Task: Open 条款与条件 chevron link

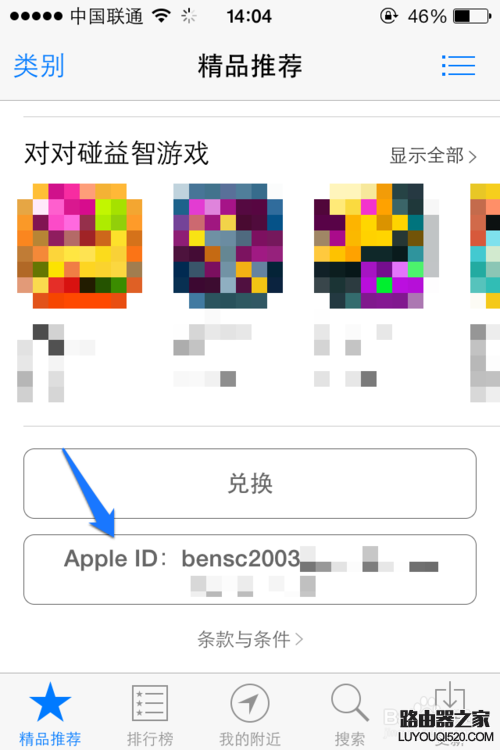Action: pyautogui.click(x=250, y=639)
